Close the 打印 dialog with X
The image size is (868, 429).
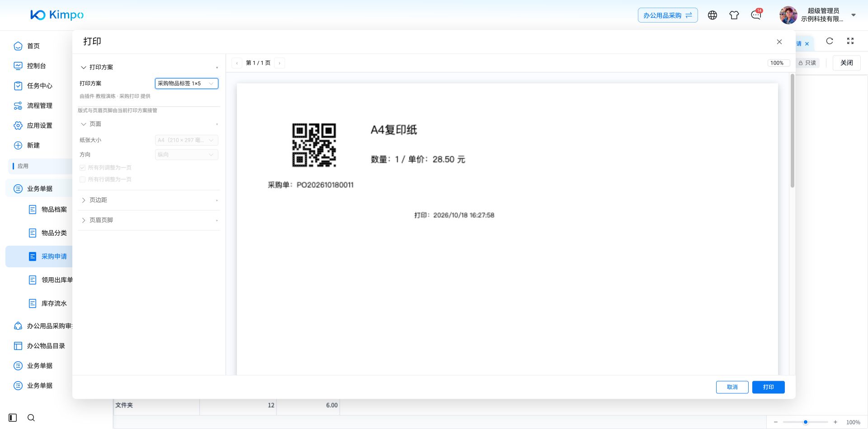pyautogui.click(x=779, y=42)
